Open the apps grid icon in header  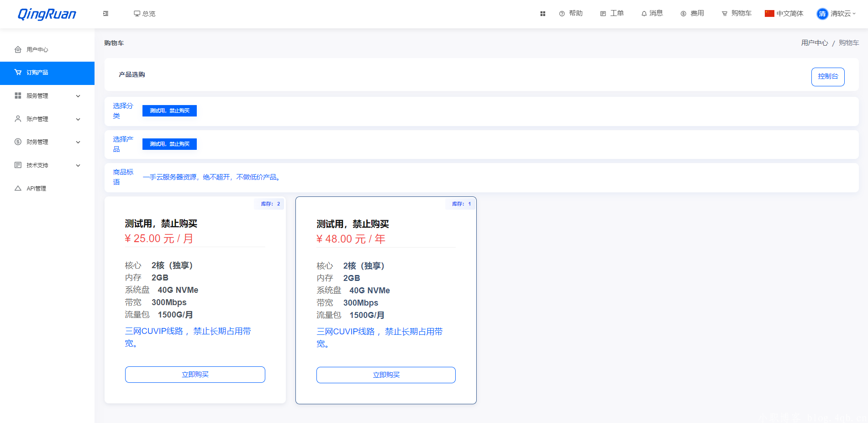pyautogui.click(x=542, y=14)
